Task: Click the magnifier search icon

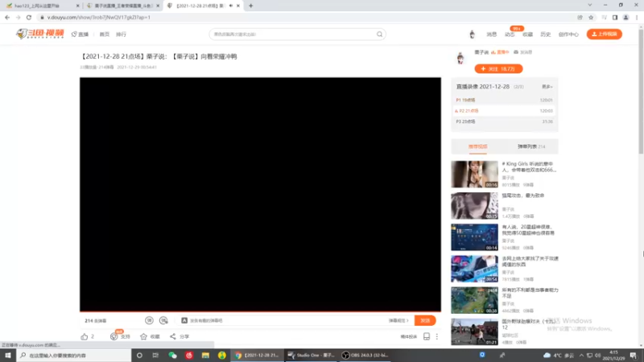Action: click(379, 35)
